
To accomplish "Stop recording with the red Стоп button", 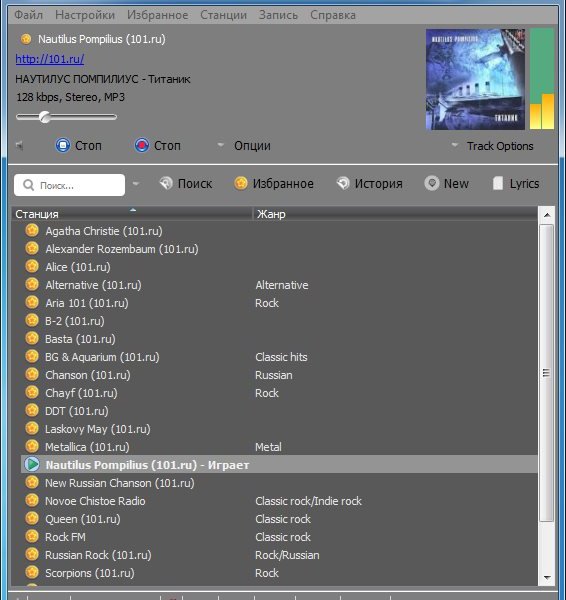I will [157, 146].
